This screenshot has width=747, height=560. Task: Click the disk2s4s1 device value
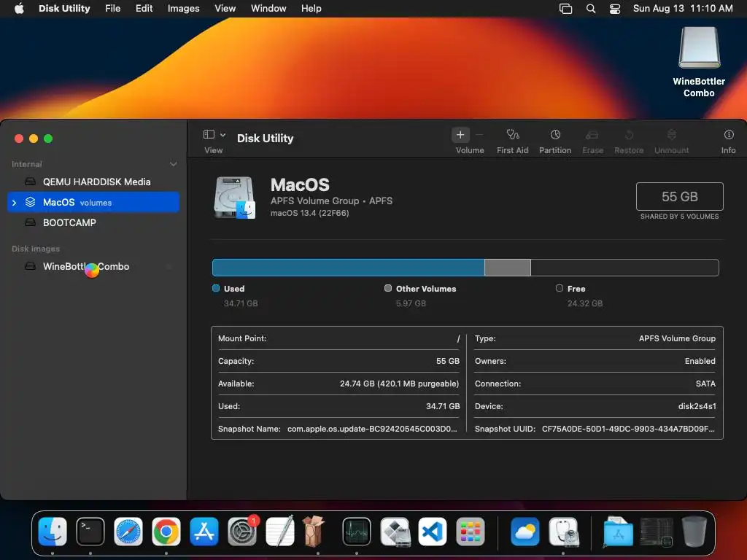click(x=697, y=406)
